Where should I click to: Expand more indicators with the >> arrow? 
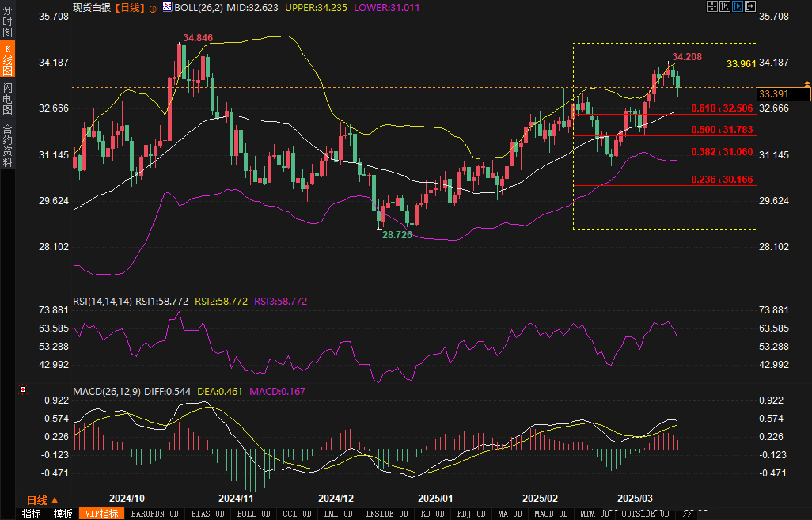687,514
